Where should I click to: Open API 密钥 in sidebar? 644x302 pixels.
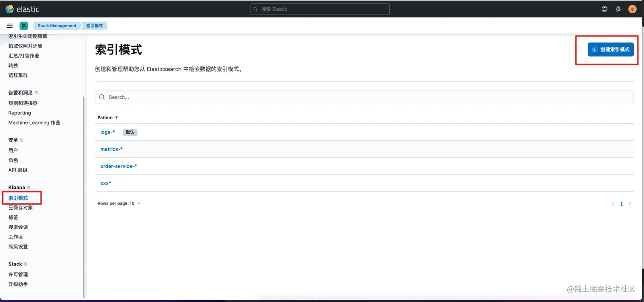click(17, 170)
